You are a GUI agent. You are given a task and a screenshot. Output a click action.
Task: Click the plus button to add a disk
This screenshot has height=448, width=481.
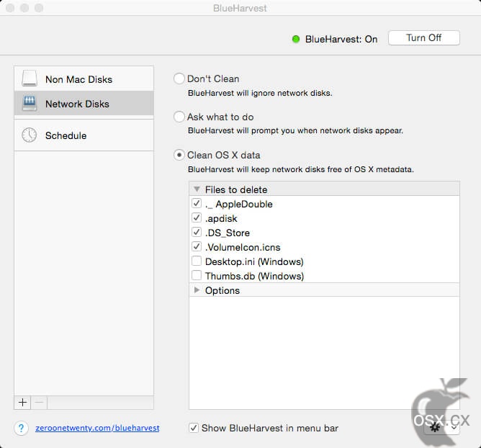pyautogui.click(x=22, y=403)
